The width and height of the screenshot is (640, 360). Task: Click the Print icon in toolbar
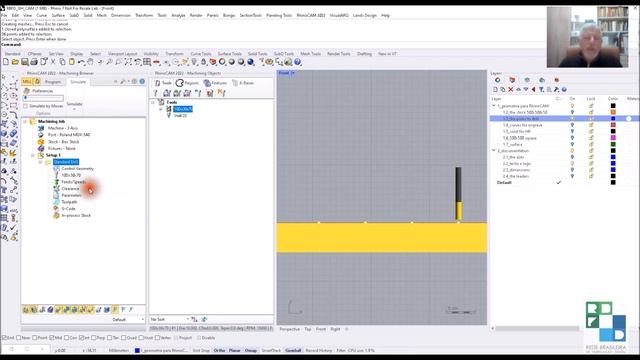tap(34, 62)
